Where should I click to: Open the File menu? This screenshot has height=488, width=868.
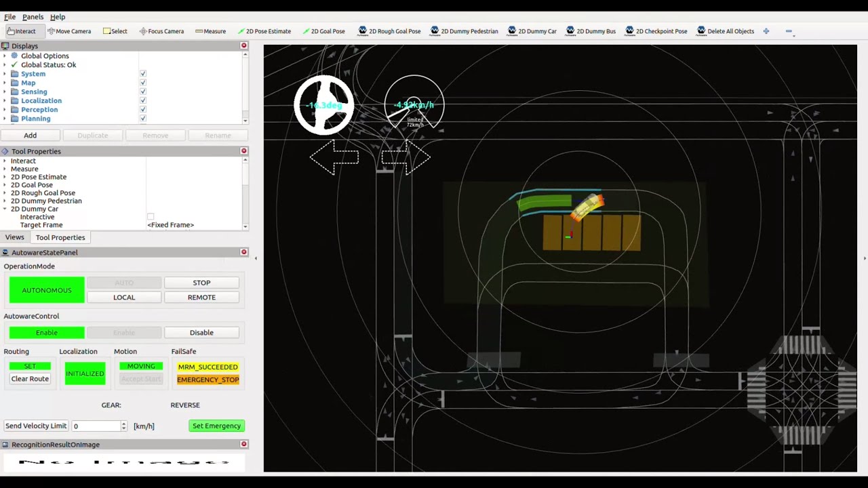tap(9, 17)
